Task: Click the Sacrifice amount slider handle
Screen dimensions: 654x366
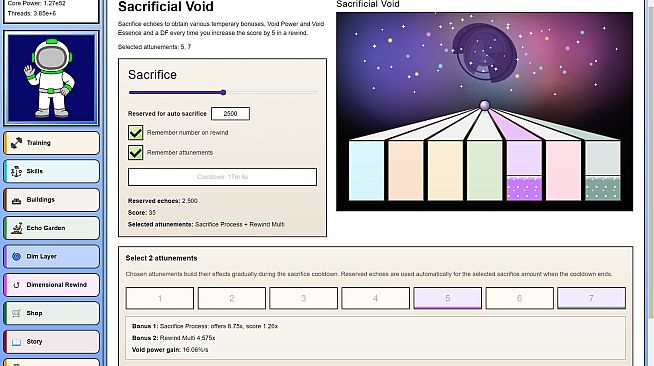Action: 224,93
